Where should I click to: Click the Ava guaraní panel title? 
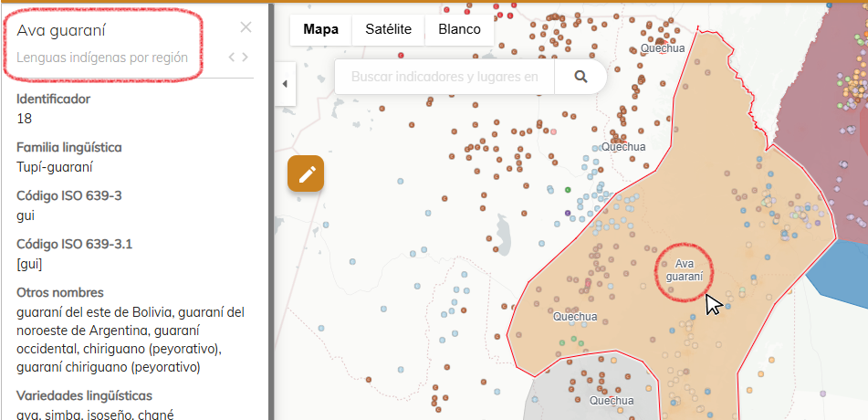[60, 30]
